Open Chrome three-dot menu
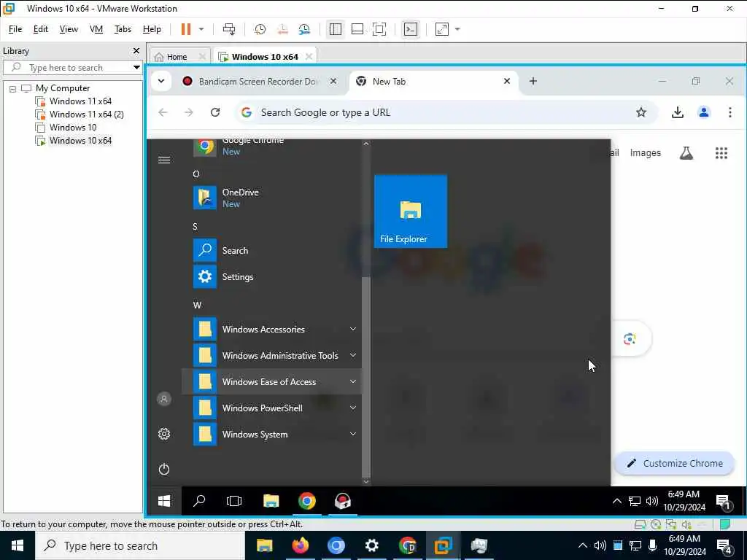 tap(729, 112)
